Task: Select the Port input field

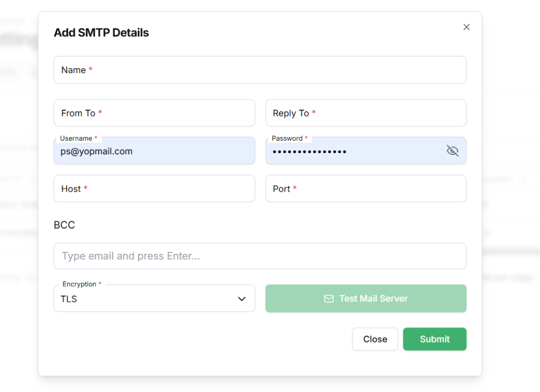Action: point(365,189)
